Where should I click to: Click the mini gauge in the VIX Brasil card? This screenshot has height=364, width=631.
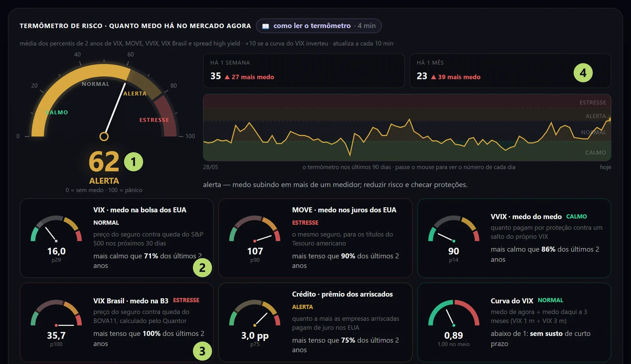click(56, 313)
